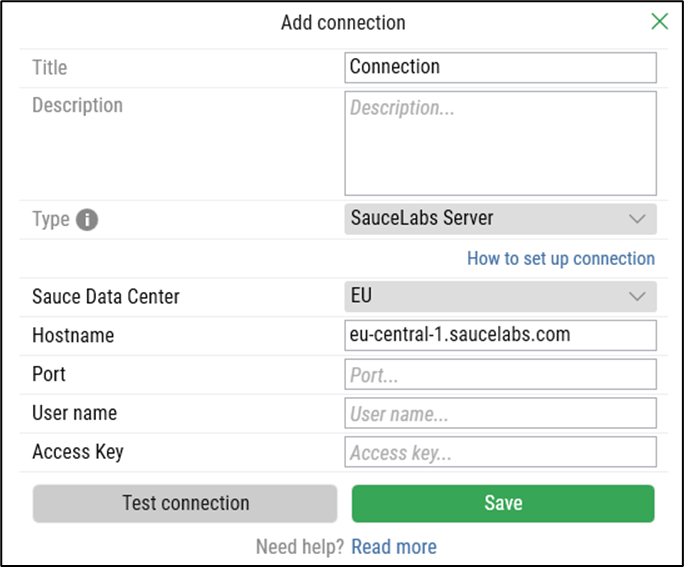Click the 'Add connection' dialog heading
The height and width of the screenshot is (567, 684).
pos(343,22)
